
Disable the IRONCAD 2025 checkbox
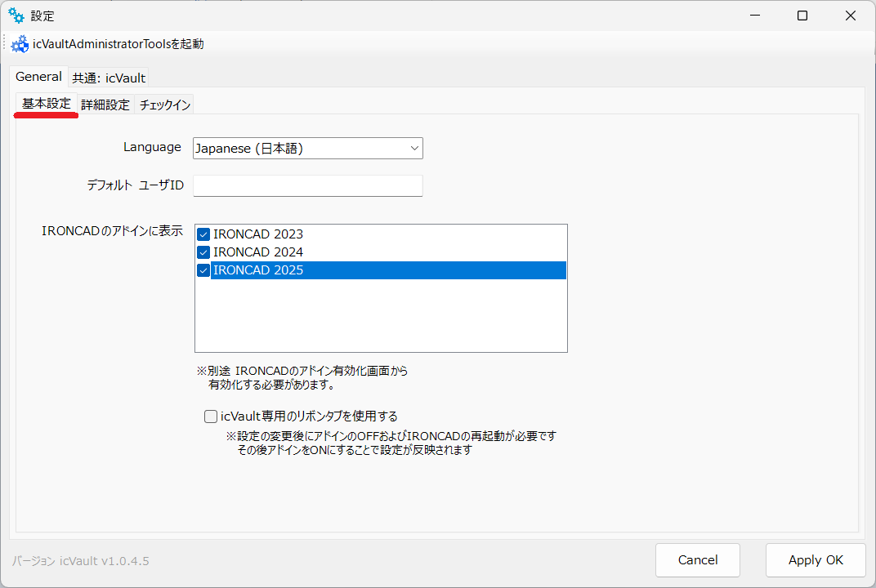tap(203, 269)
